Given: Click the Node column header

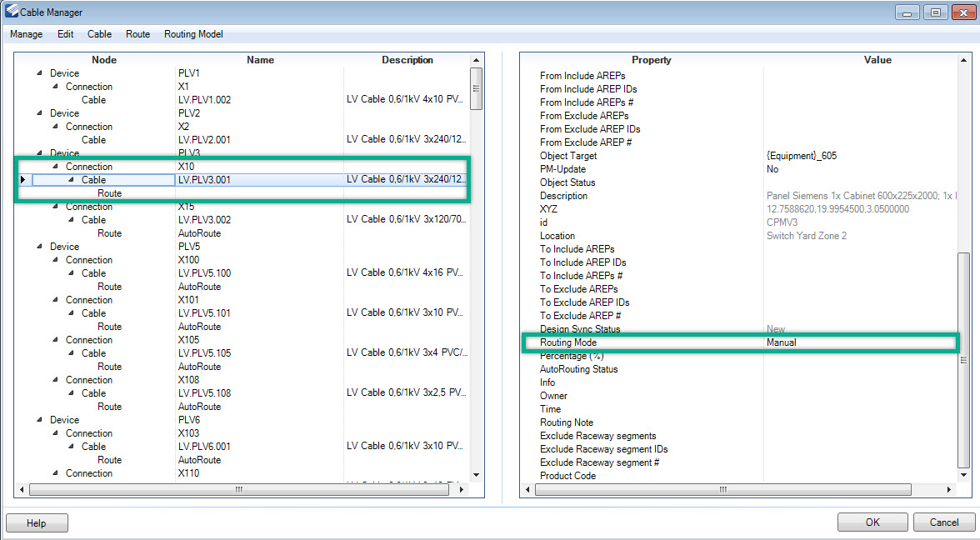Looking at the screenshot, I should 103,60.
